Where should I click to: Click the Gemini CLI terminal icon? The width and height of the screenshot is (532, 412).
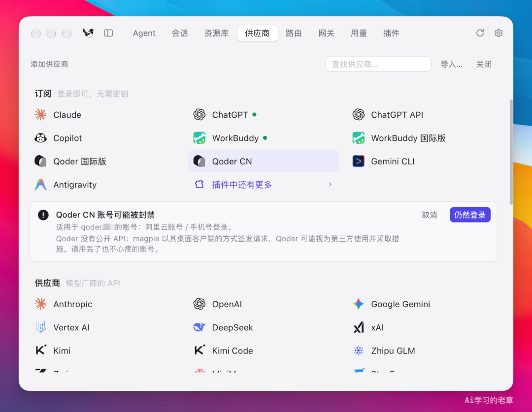pos(359,161)
